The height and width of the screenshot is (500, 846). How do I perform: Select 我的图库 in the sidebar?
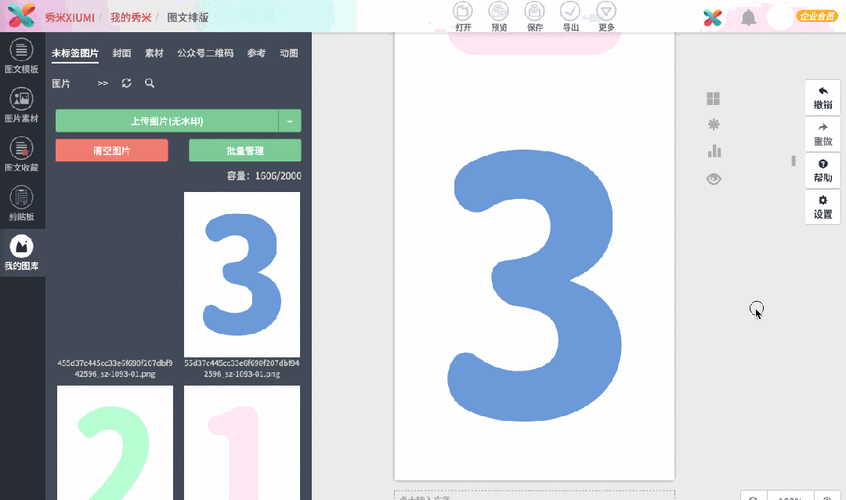pos(22,253)
